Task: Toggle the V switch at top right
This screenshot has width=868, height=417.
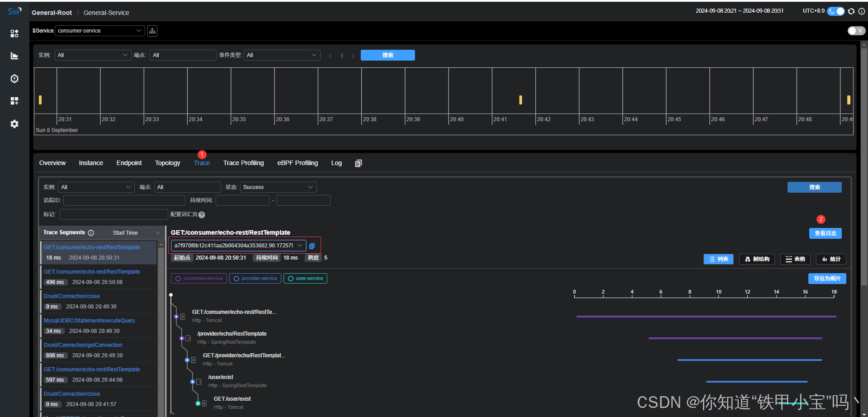Action: 856,31
